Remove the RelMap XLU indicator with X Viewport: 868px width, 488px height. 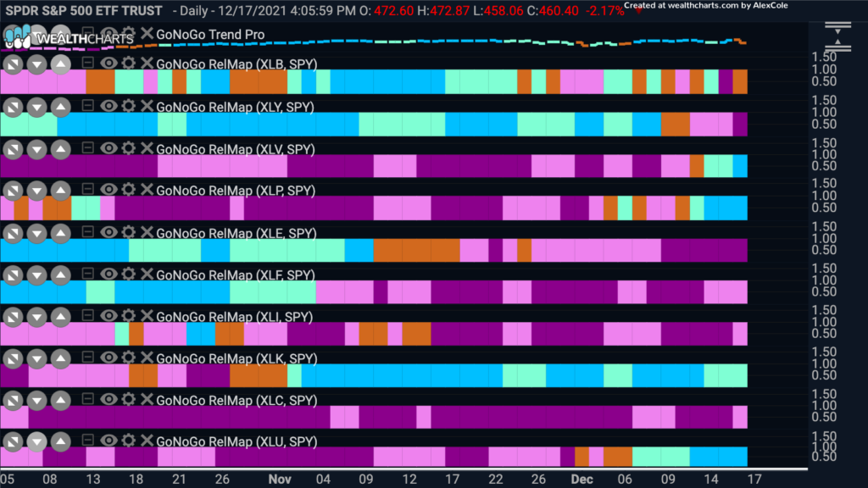pyautogui.click(x=147, y=441)
